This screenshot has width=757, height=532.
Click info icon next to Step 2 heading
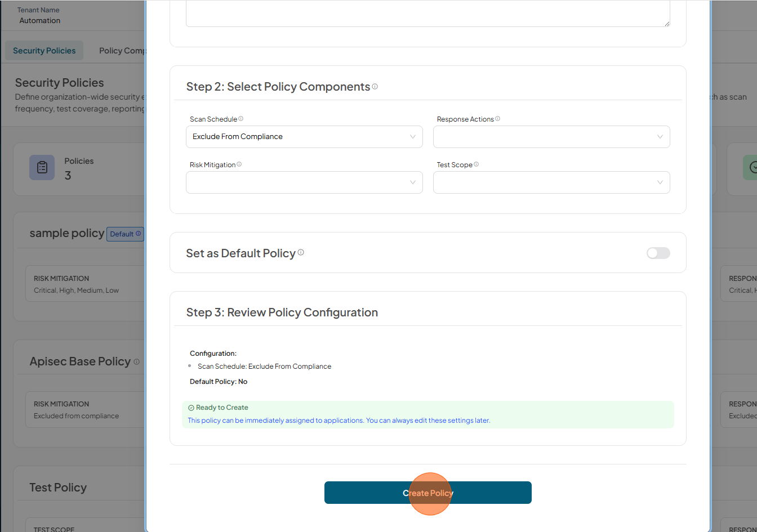375,86
